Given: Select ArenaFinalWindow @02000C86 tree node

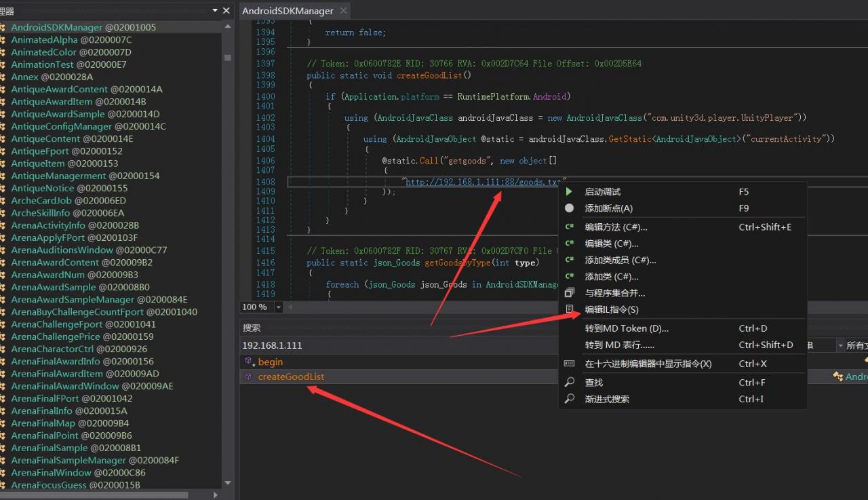Looking at the screenshot, I should pos(79,472).
